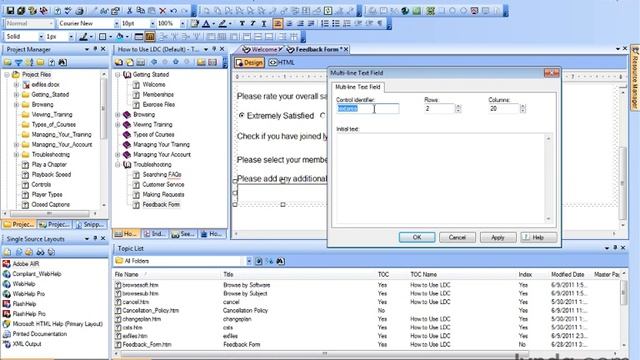This screenshot has width=640, height=360.
Task: Select the Design view tab
Action: tap(249, 62)
